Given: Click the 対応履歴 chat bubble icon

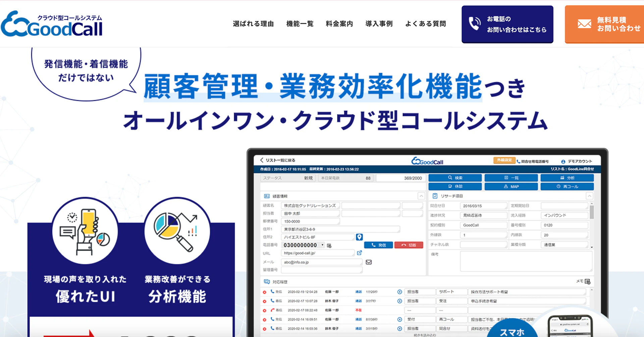Looking at the screenshot, I should (x=267, y=282).
